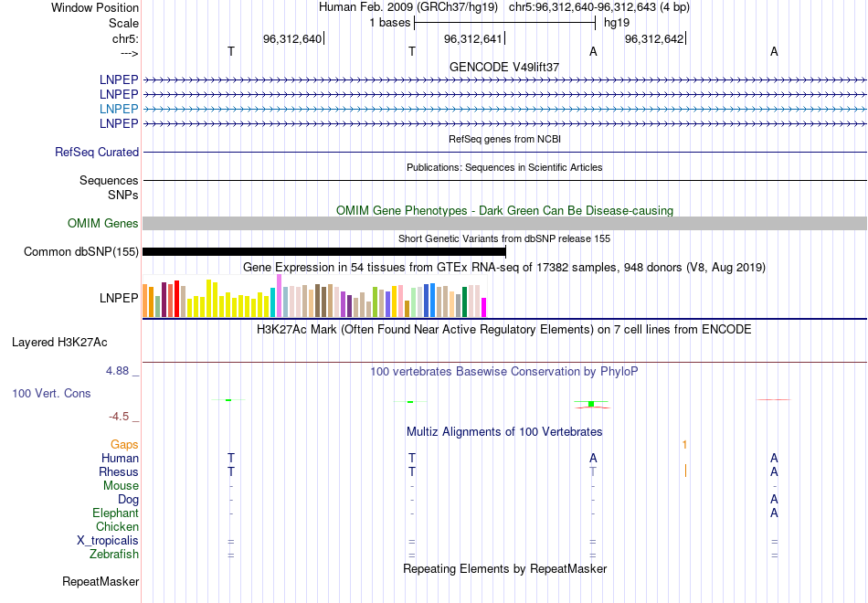Open the H3K27Ac Mark ENCODE track title
Screen dimensions: 868x603
(504, 330)
